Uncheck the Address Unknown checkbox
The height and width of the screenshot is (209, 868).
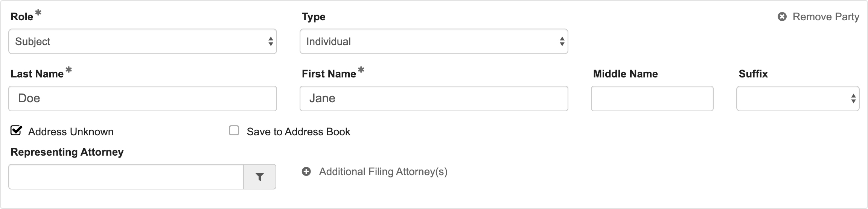[x=16, y=130]
